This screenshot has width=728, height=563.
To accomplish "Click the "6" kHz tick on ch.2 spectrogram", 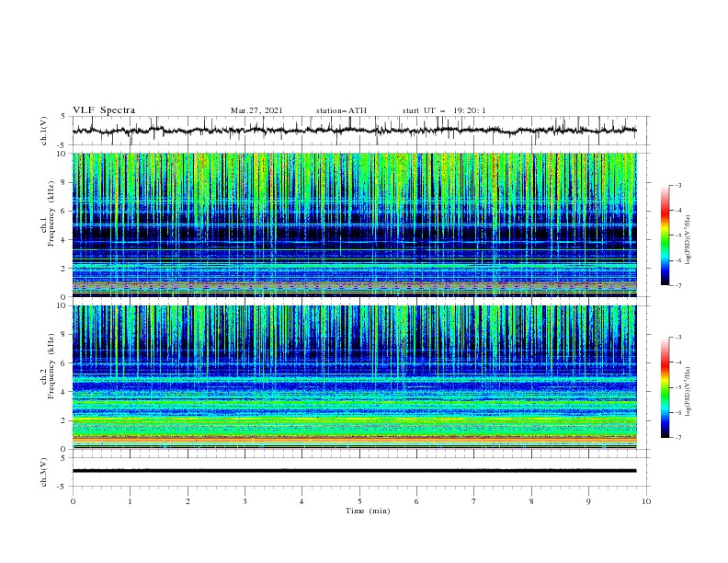I will (x=64, y=362).
